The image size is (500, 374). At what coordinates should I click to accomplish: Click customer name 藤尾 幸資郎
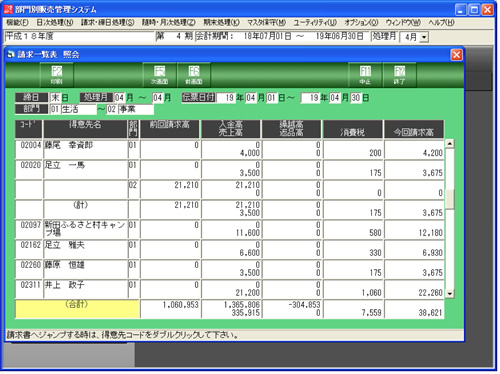click(x=69, y=145)
